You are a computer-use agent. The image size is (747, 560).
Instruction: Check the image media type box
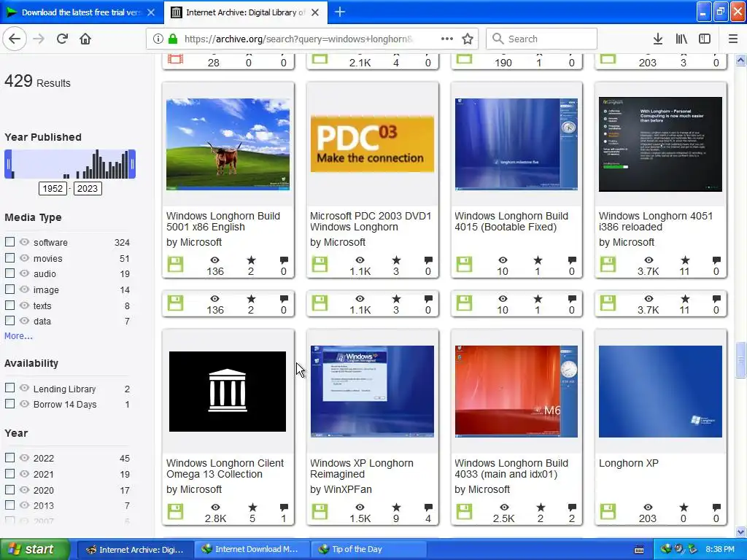click(9, 289)
